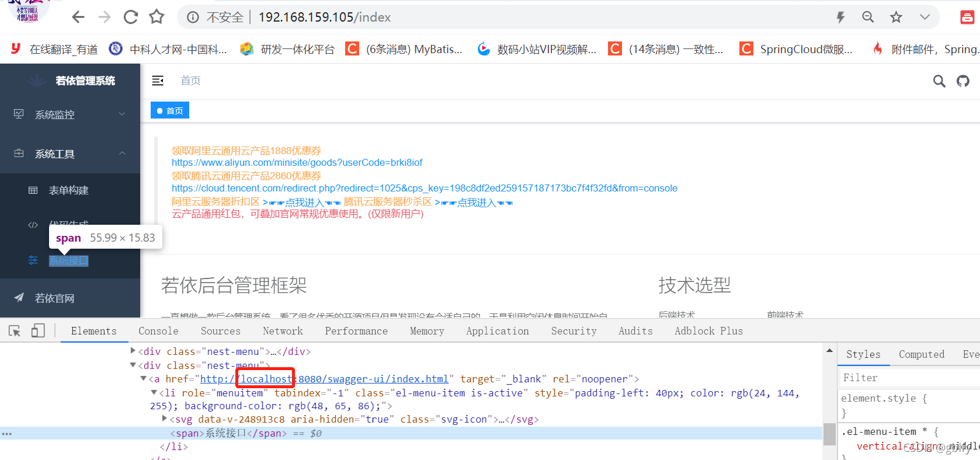
Task: Expand the 系统监控 menu
Action: tap(70, 114)
